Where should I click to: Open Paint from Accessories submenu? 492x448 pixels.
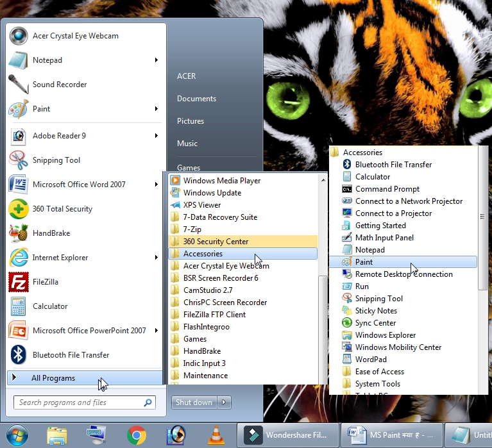coord(403,262)
